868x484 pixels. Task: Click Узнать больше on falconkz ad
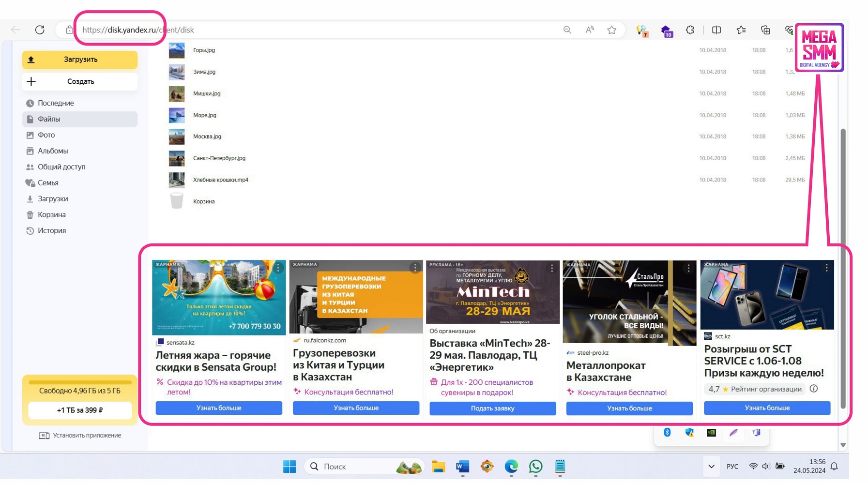click(356, 408)
